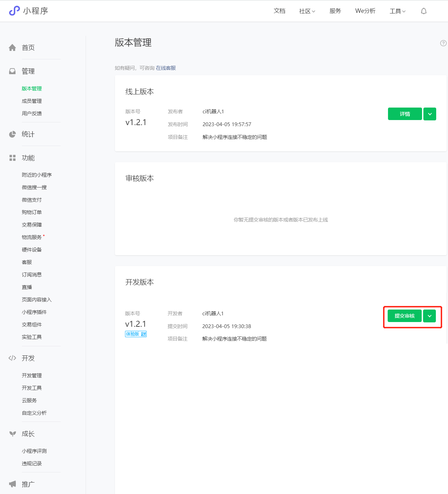Open the 社区 dropdown menu

[307, 11]
